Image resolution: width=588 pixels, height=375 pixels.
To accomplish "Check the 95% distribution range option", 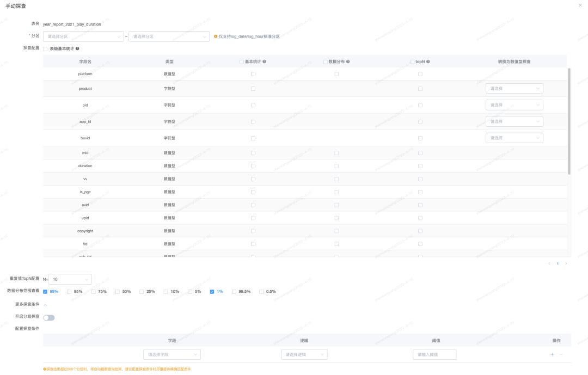I will (69, 292).
